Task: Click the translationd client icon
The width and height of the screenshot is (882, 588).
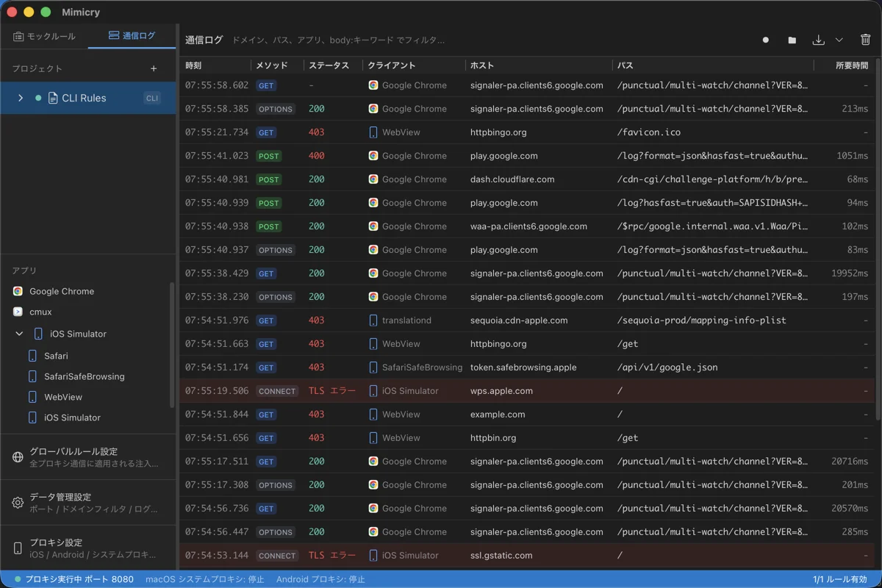Action: pyautogui.click(x=373, y=320)
